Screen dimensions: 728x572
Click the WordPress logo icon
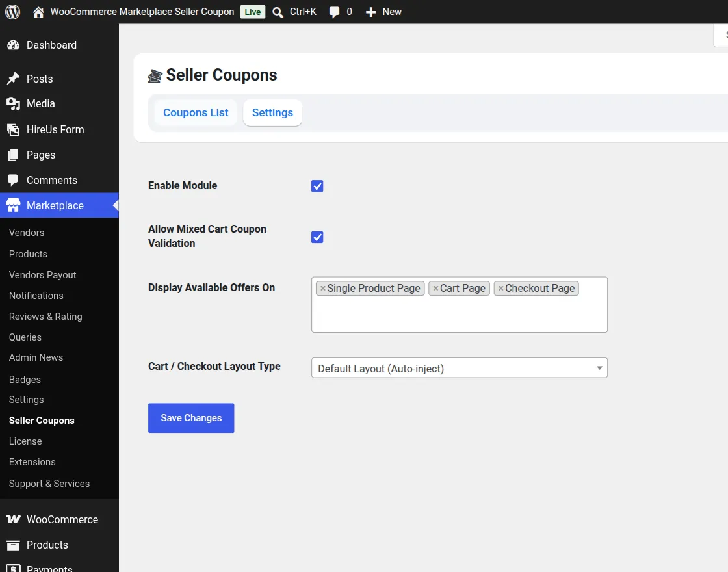pos(12,12)
